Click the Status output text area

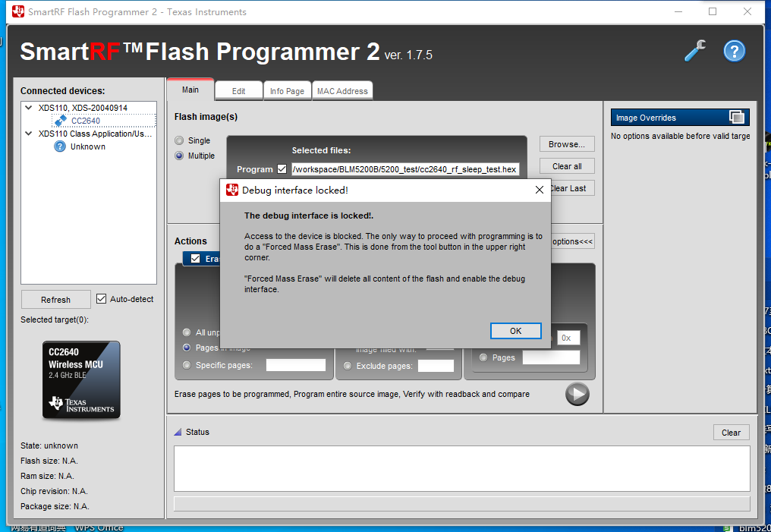click(x=461, y=468)
